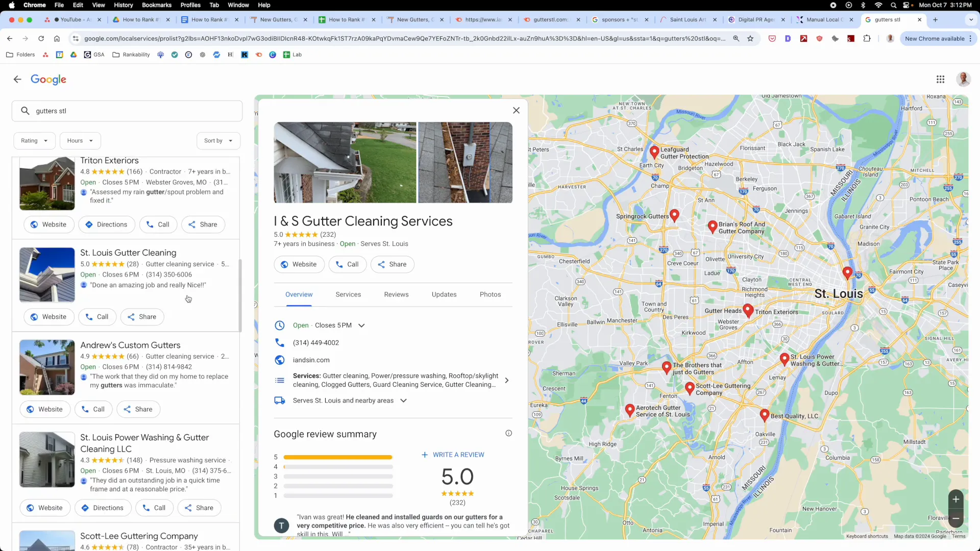Click the Best Quality, LLC map pin
Screen dimensions: 980x551
764,415
